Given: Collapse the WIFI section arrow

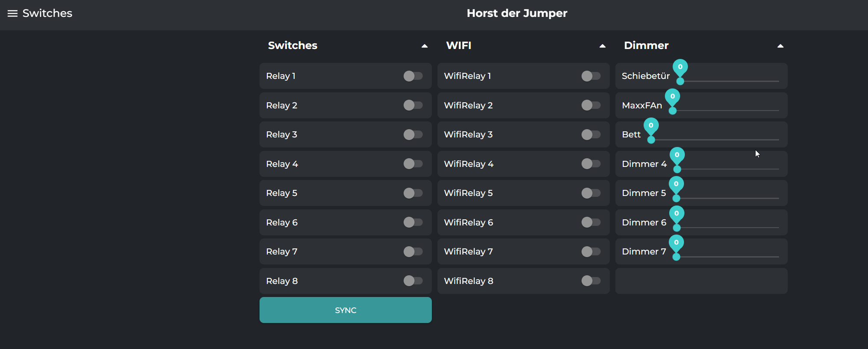Looking at the screenshot, I should [602, 46].
